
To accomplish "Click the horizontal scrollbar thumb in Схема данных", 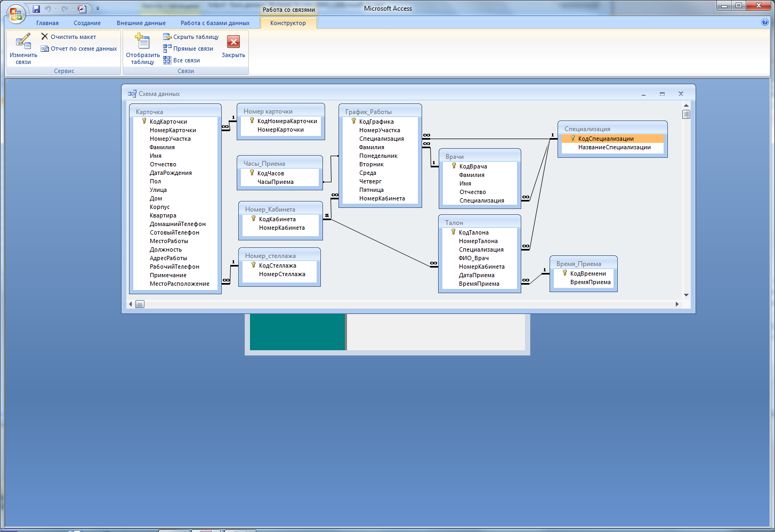I will 140,304.
